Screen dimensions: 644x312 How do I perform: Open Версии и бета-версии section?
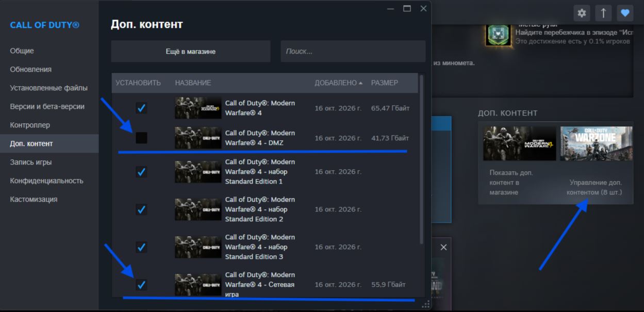tap(49, 106)
